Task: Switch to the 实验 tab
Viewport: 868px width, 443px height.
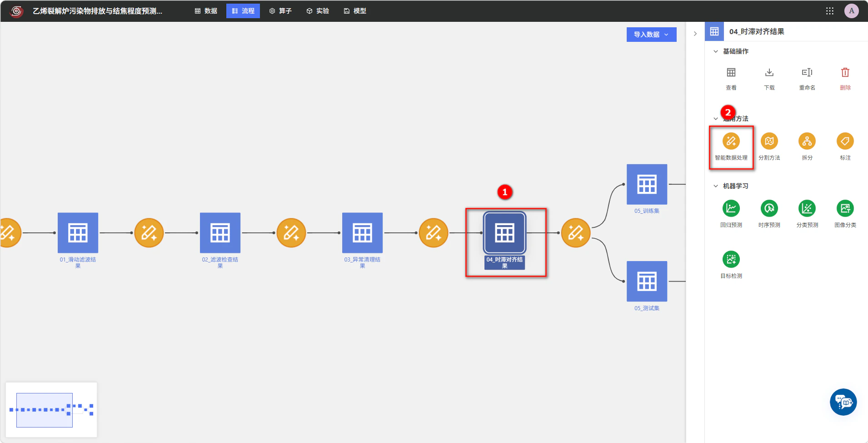Action: 318,11
